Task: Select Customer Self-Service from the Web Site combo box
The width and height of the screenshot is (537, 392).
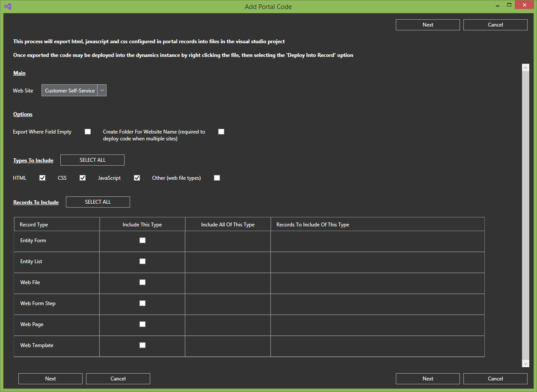Action: [x=70, y=90]
